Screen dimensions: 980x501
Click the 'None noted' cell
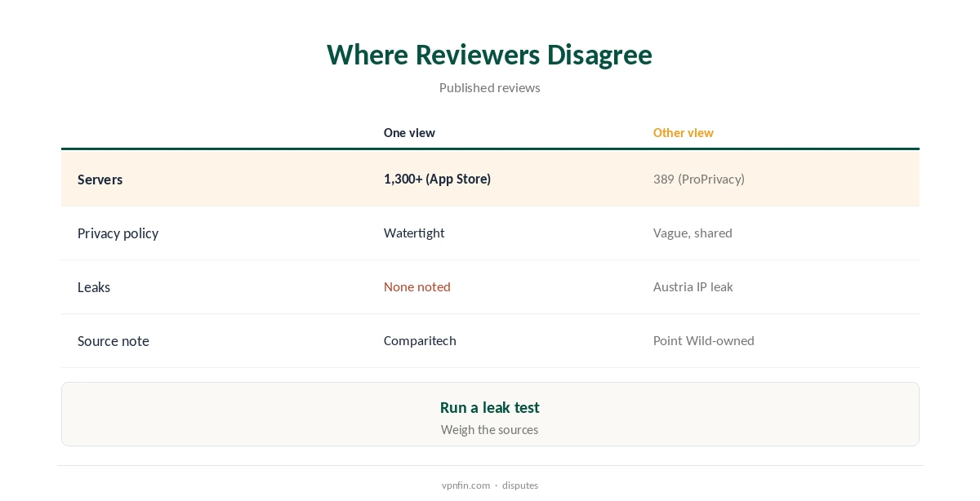click(416, 286)
